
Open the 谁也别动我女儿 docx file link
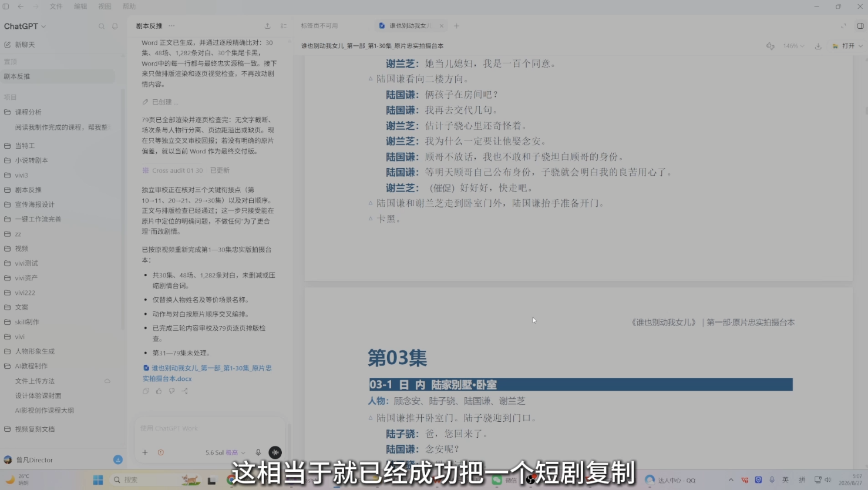(x=207, y=373)
